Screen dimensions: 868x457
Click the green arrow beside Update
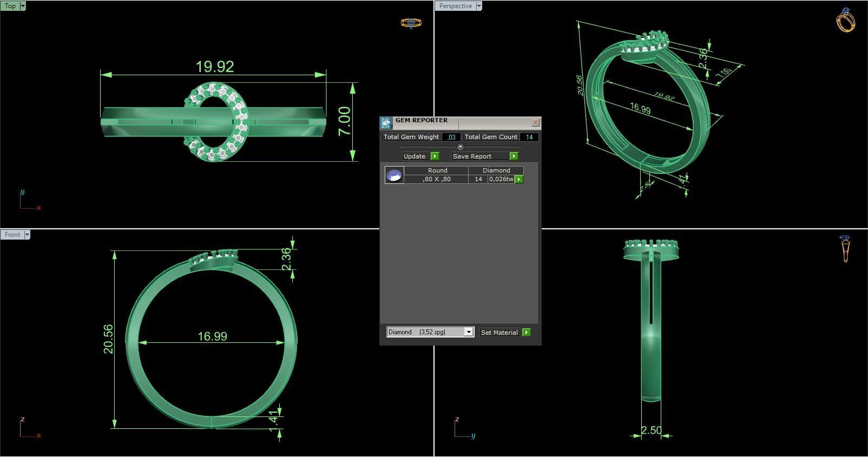click(435, 156)
